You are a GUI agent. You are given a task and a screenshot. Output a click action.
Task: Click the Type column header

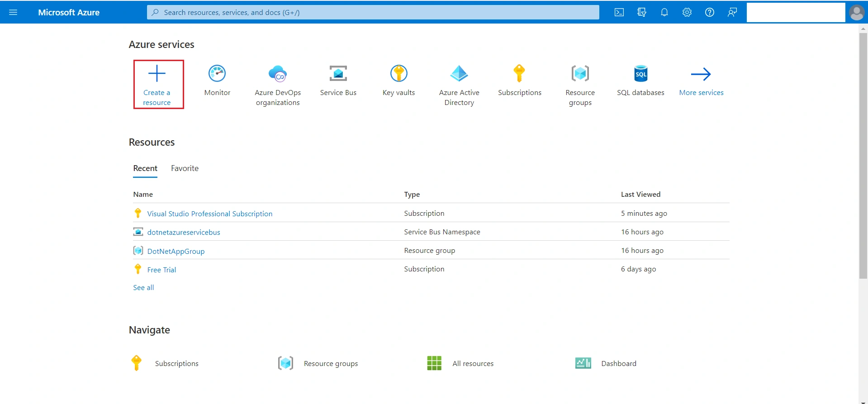tap(412, 194)
